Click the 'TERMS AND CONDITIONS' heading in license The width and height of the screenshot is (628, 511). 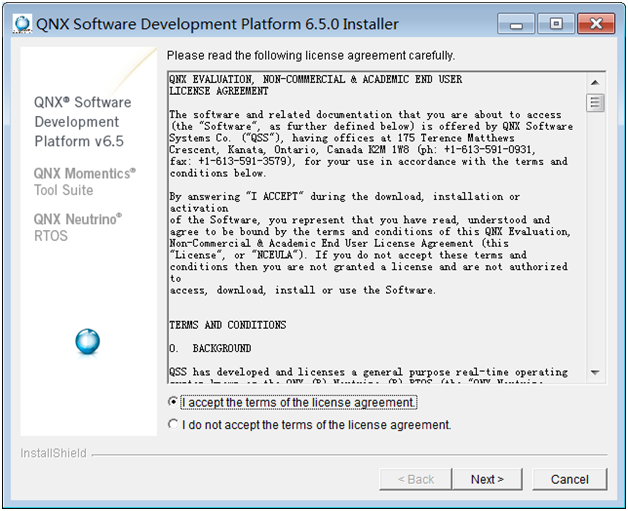click(x=227, y=325)
